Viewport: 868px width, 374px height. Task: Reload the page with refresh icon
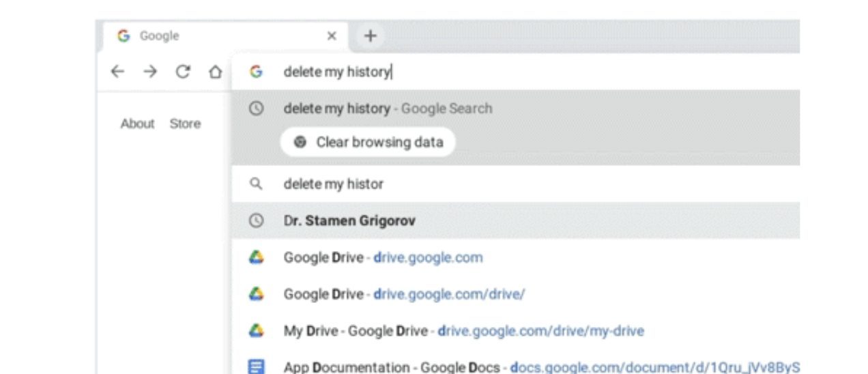(x=183, y=72)
